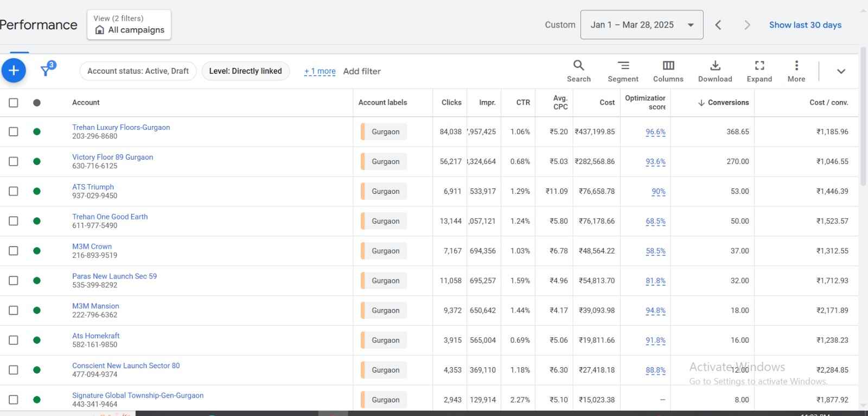This screenshot has width=868, height=416.
Task: Open the More options menu
Action: pyautogui.click(x=796, y=71)
